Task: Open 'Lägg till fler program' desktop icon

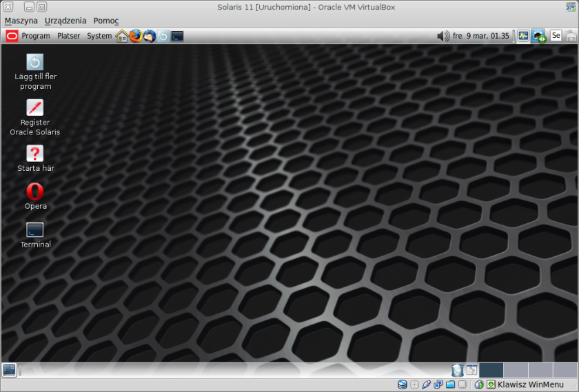Action: coord(35,63)
